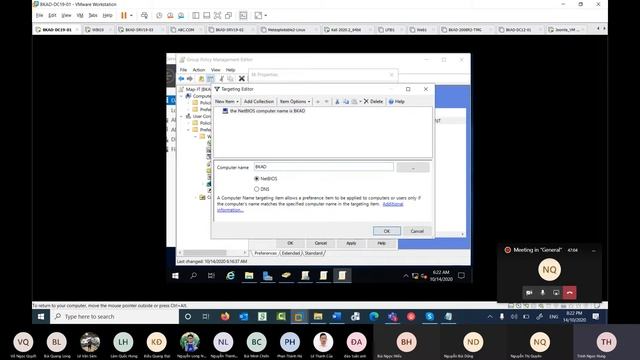Open the VMware Tabs menu
The image size is (640, 360).
[93, 16]
